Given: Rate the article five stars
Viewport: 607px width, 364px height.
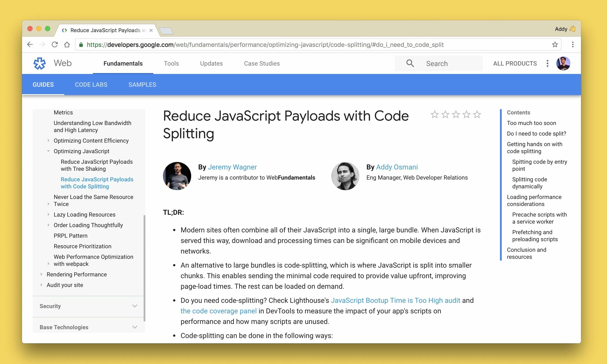Looking at the screenshot, I should 477,114.
